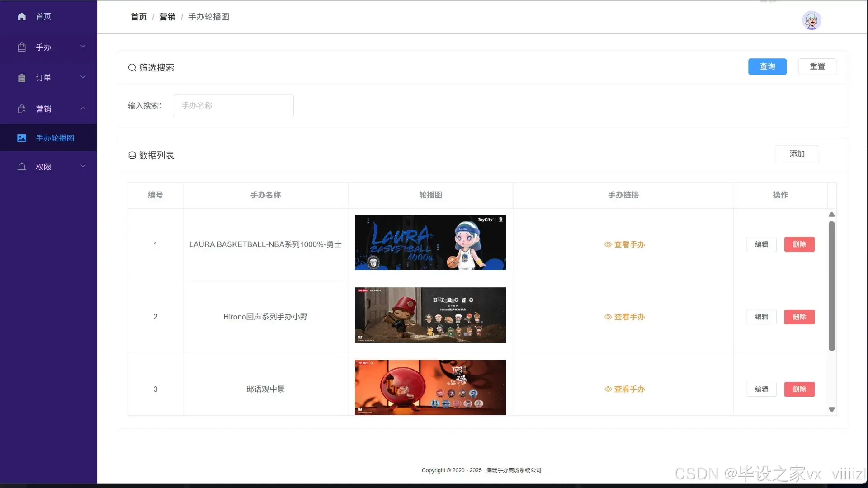The width and height of the screenshot is (868, 488).
Task: Click the table scrollbar down arrow
Action: (831, 409)
